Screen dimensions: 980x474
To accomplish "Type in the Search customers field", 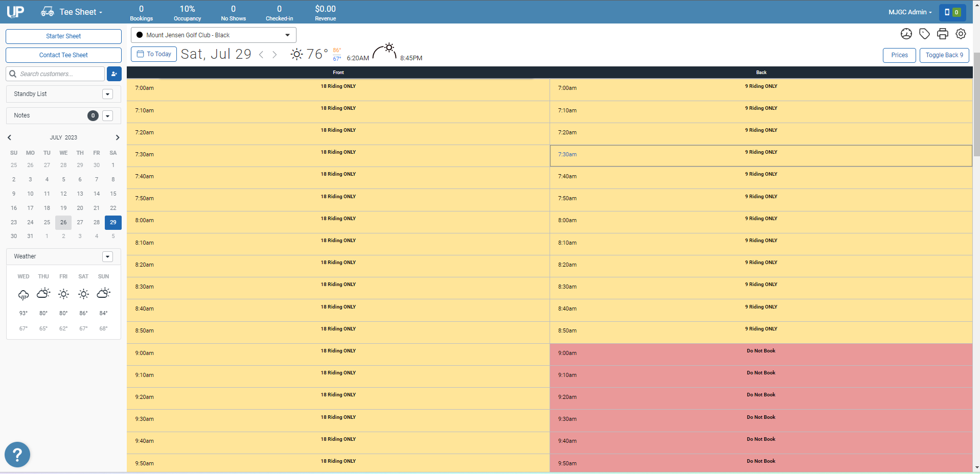I will point(56,74).
